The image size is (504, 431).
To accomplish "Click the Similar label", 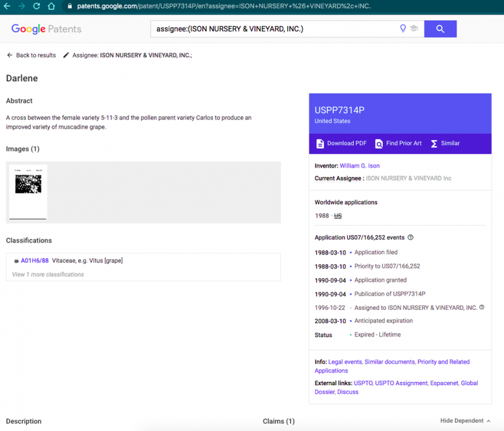I will click(x=450, y=143).
